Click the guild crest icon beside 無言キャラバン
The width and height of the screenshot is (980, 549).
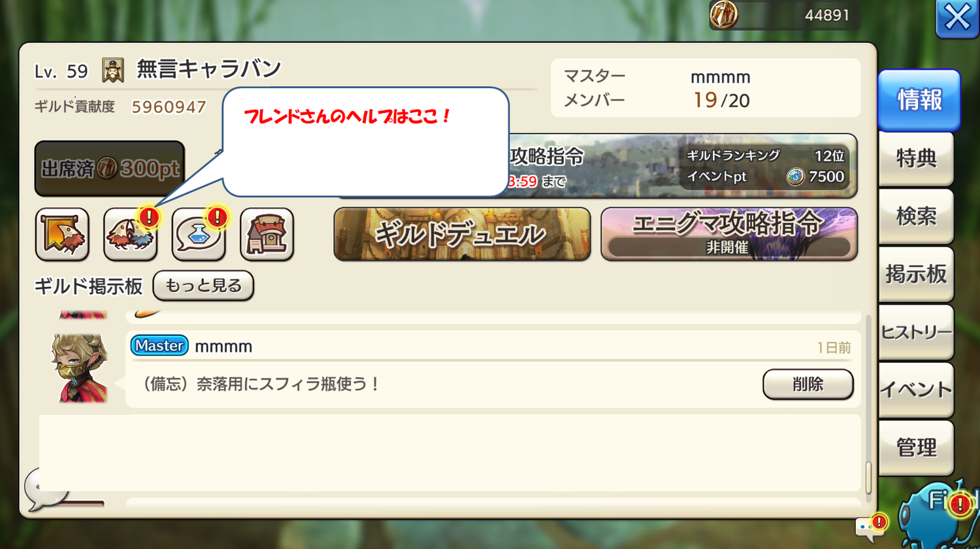point(113,71)
